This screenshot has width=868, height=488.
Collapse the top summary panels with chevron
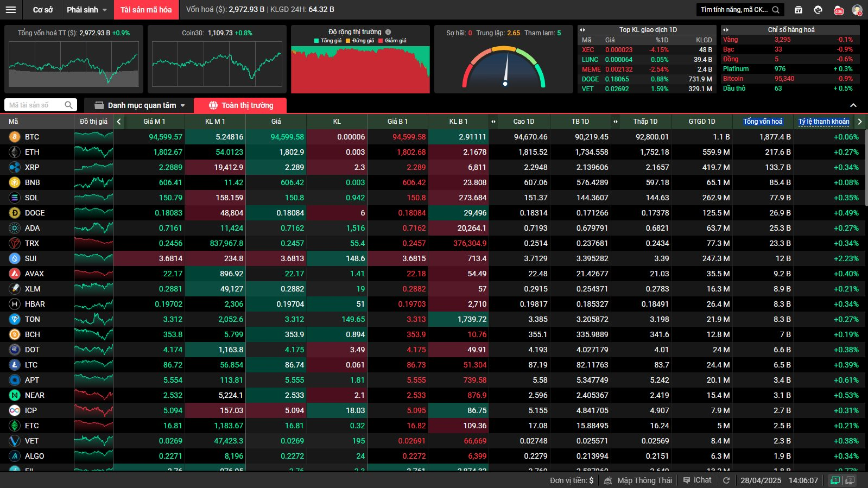(x=853, y=105)
